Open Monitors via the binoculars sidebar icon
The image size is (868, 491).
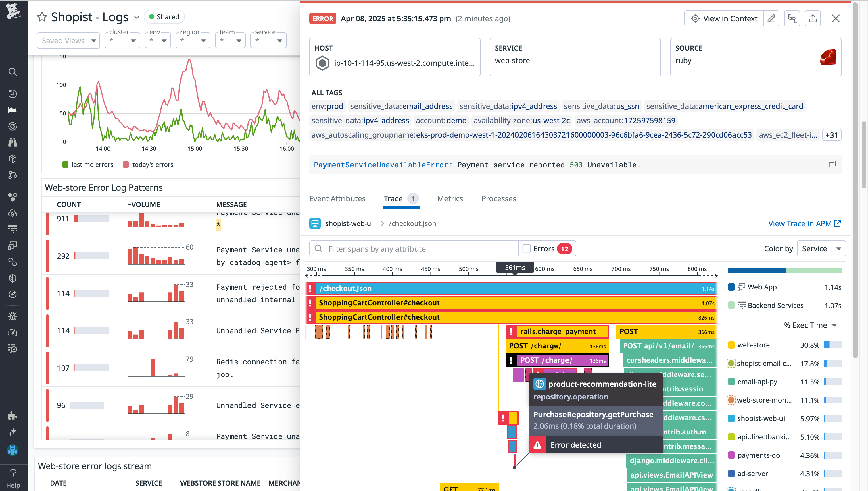(13, 142)
